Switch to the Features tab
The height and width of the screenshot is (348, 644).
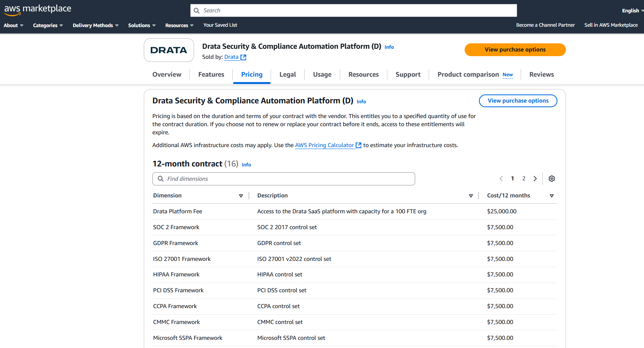point(211,74)
